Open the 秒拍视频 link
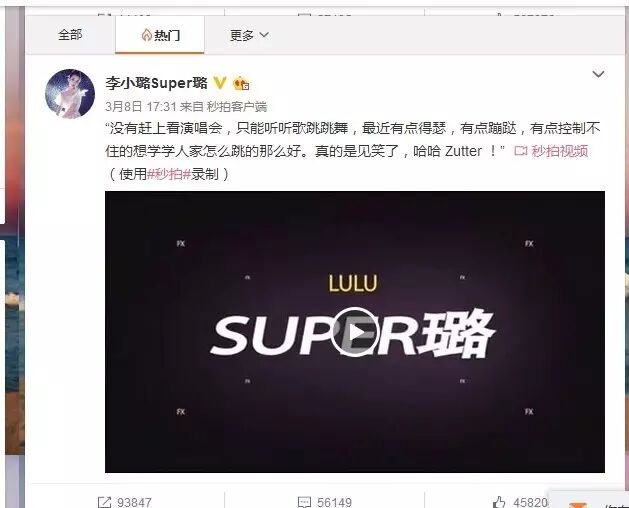 click(560, 151)
